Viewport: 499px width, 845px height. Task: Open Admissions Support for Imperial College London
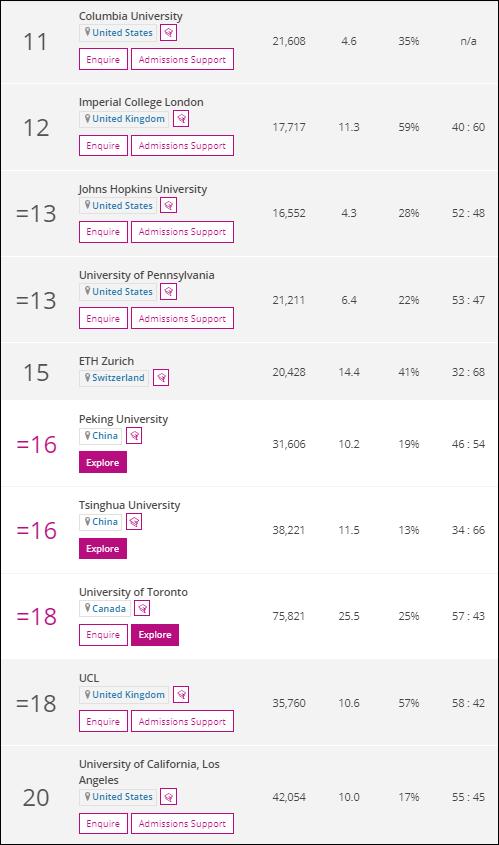182,146
